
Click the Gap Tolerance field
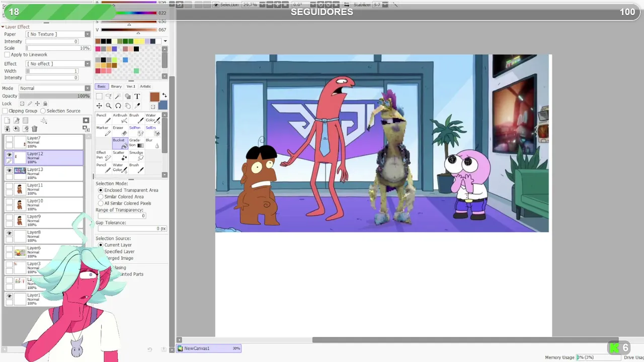pyautogui.click(x=131, y=229)
